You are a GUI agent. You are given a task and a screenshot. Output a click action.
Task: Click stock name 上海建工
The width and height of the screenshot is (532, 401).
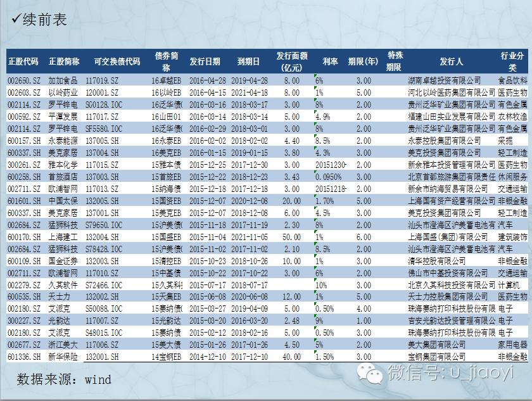(63, 237)
